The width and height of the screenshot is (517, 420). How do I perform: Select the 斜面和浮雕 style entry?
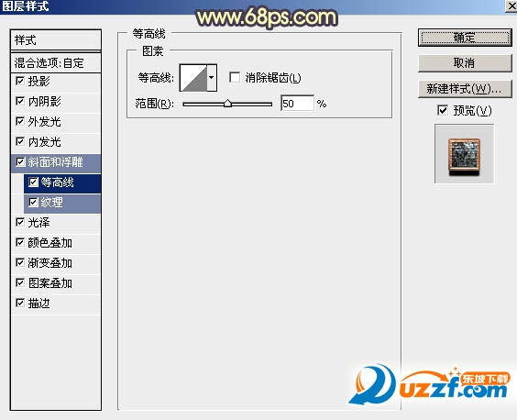(x=56, y=162)
